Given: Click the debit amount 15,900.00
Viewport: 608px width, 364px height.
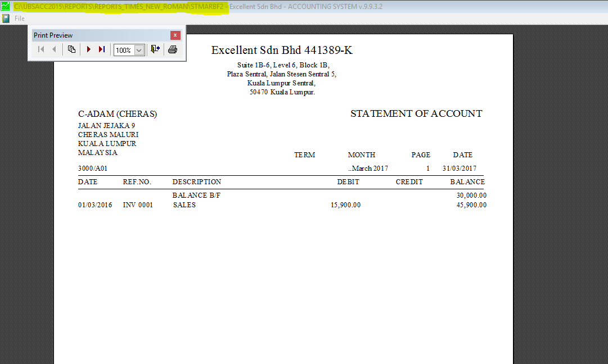Looking at the screenshot, I should (345, 205).
